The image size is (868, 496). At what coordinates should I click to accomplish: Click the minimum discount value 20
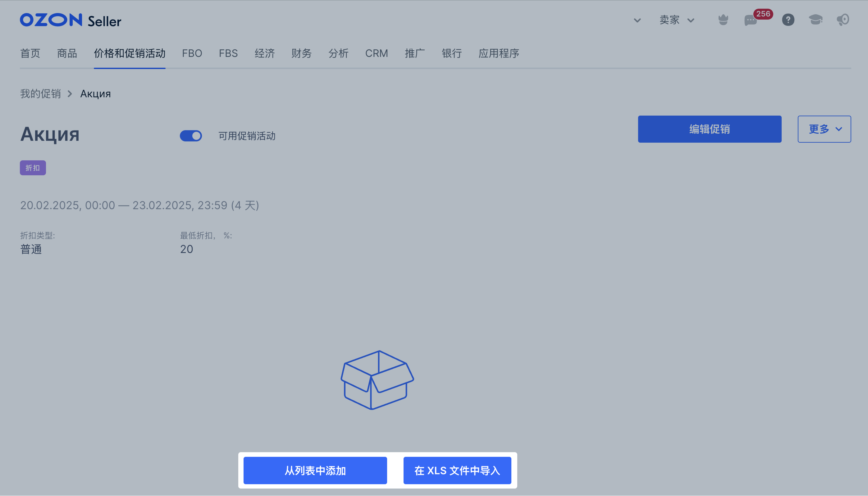coord(187,249)
